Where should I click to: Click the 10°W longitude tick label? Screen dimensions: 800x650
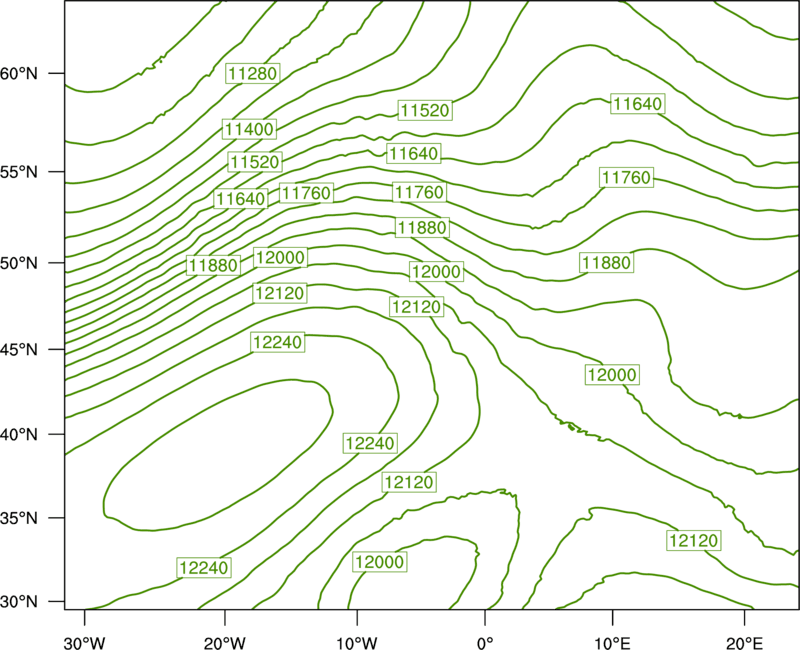coord(356,643)
